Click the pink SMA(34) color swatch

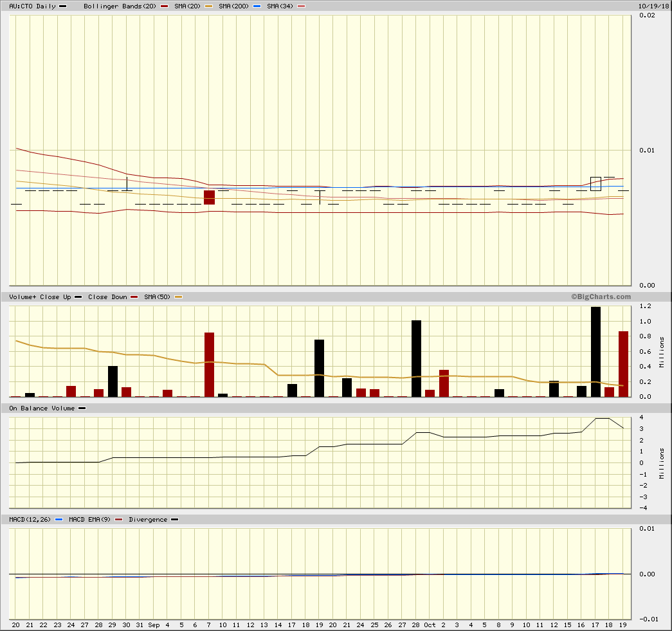302,6
